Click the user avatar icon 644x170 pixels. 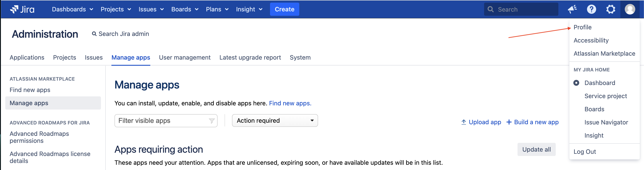[x=630, y=9]
